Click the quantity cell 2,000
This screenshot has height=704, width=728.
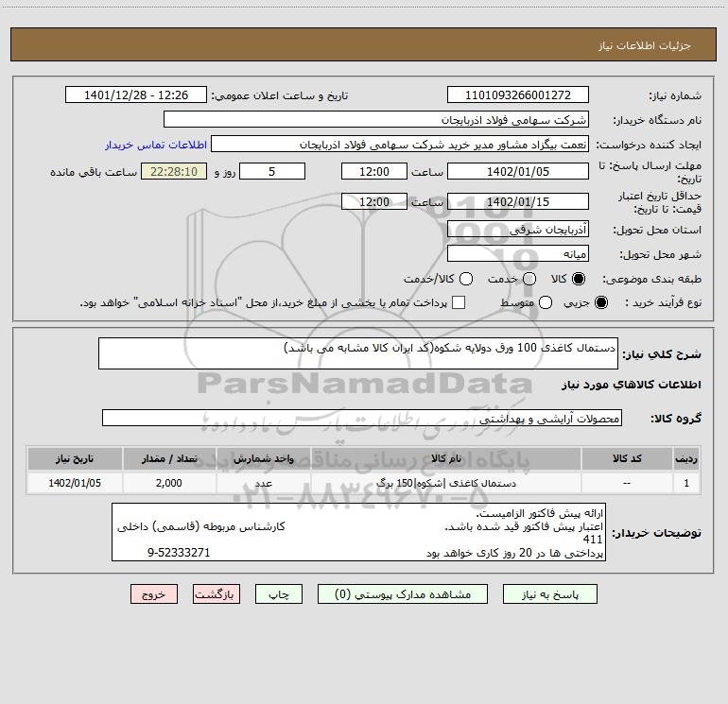169,483
